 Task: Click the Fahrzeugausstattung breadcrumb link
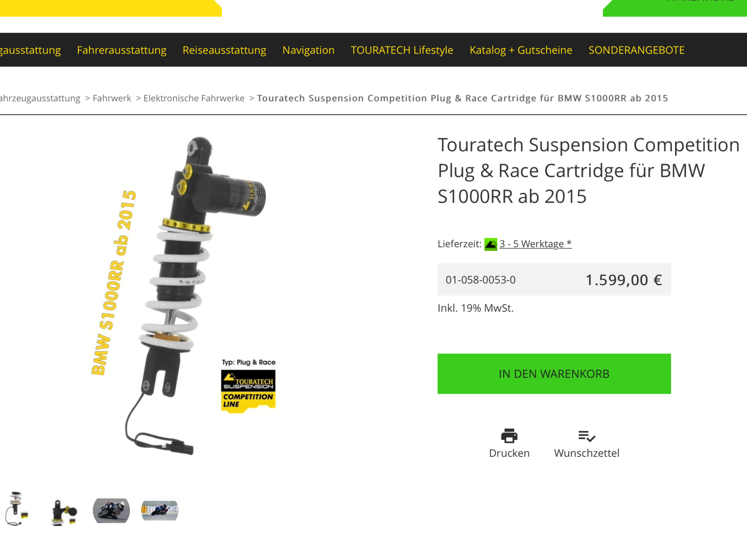click(x=40, y=98)
